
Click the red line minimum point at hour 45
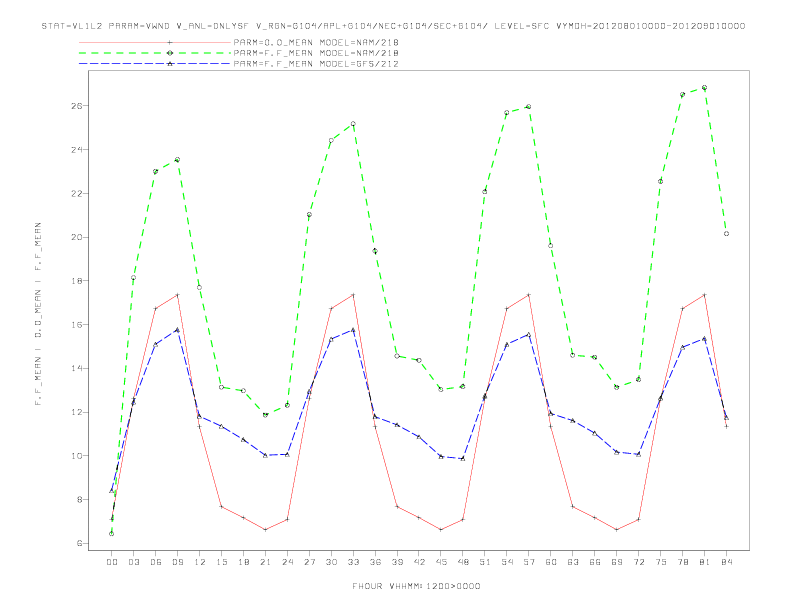441,530
